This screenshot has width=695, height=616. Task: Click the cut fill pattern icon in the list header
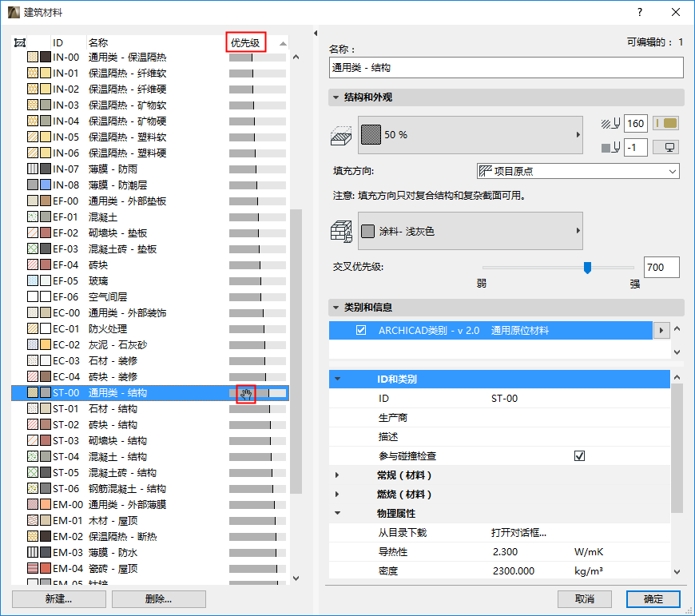[x=20, y=43]
